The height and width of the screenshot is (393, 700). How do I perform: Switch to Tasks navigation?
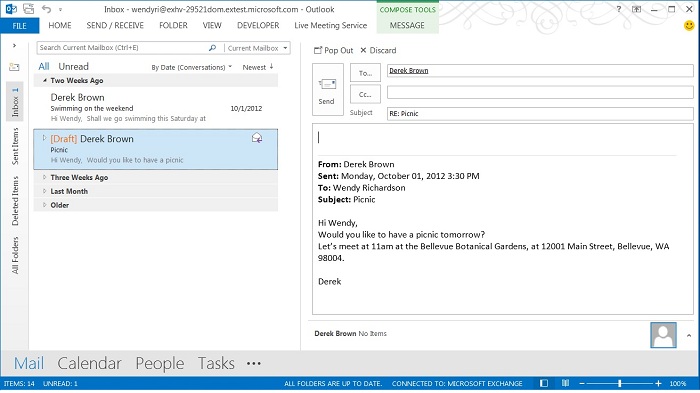pyautogui.click(x=216, y=363)
